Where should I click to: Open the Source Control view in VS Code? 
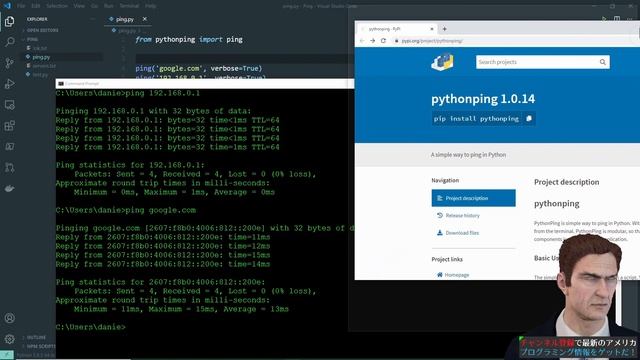[x=9, y=63]
